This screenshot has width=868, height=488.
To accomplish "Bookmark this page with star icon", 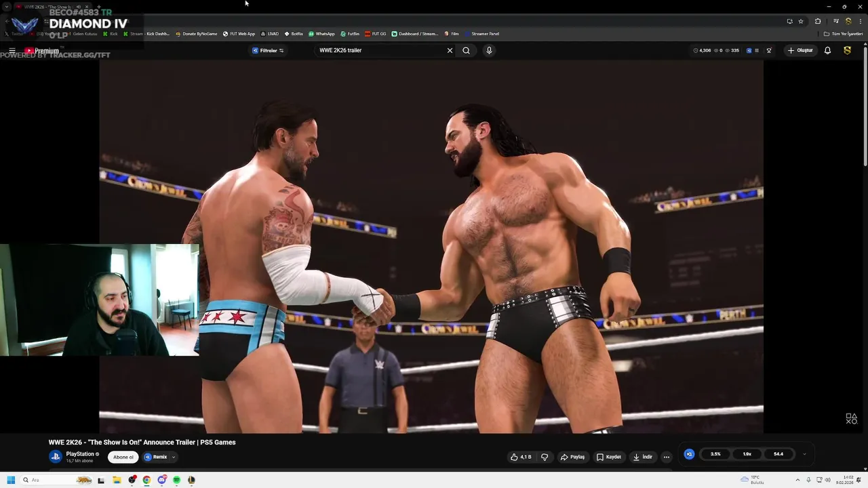I will point(801,21).
